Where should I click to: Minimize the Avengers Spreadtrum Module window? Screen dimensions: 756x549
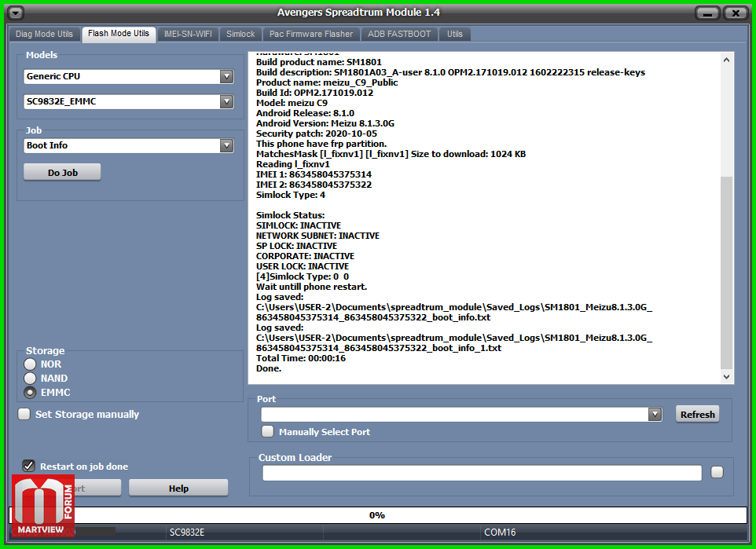click(707, 13)
